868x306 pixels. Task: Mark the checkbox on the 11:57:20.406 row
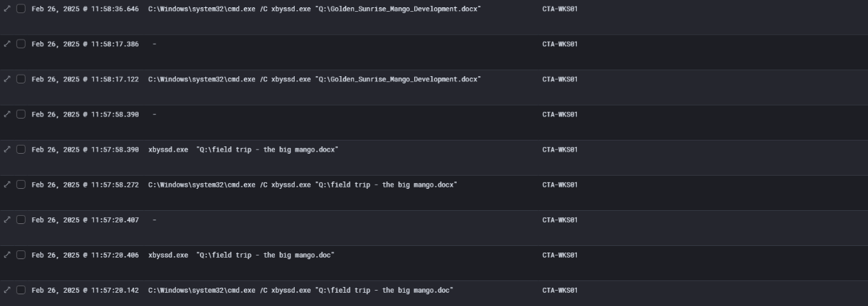coord(21,255)
